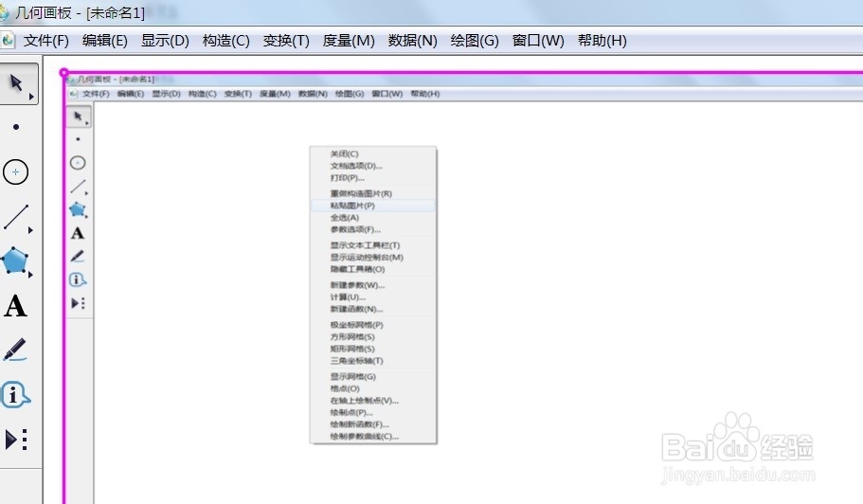The width and height of the screenshot is (863, 504).
Task: Expand the Polygon tool flyout triangle in main toolbox
Action: click(31, 274)
